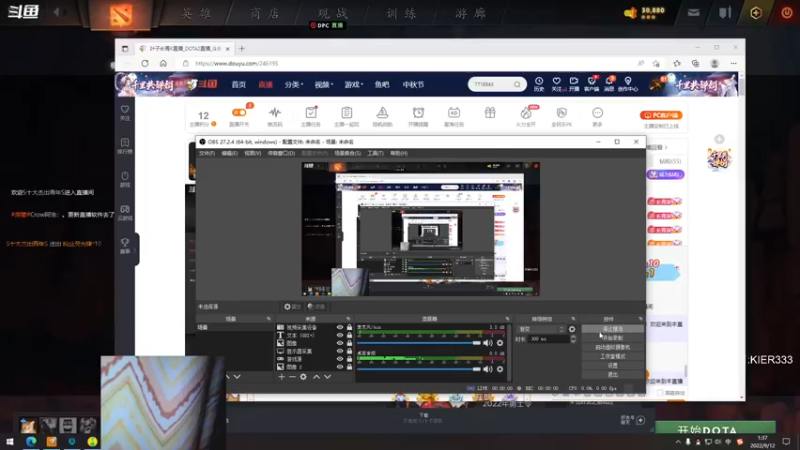Image resolution: width=800 pixels, height=450 pixels.
Task: Open Dota 2 mail envelope icon
Action: pyautogui.click(x=693, y=13)
